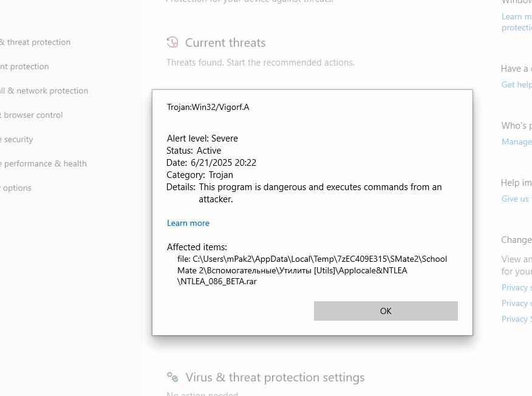
Task: Select Account protection in sidebar
Action: pyautogui.click(x=24, y=67)
